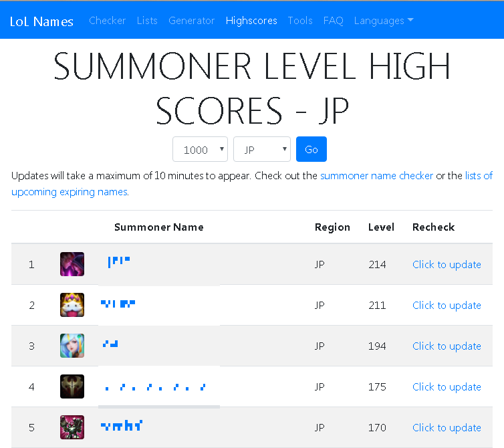Screen dimensions: 504x448
Task: Click the level value 211
Action: [x=377, y=305]
